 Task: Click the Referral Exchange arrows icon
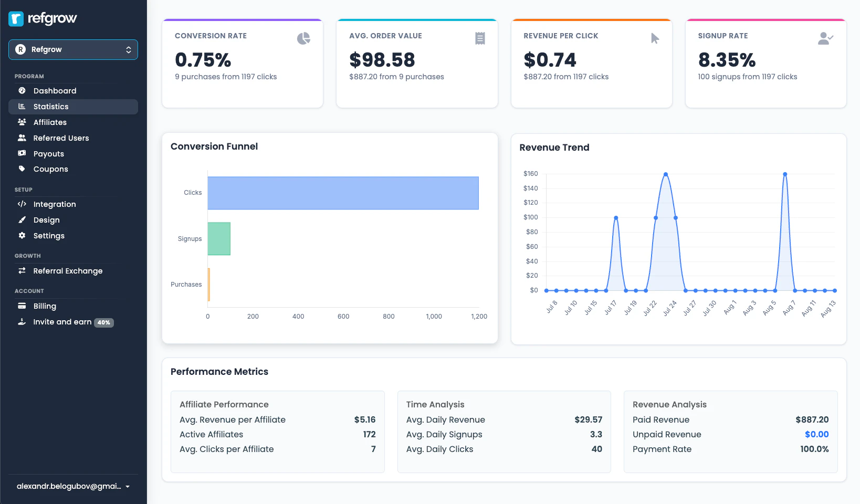coord(22,270)
